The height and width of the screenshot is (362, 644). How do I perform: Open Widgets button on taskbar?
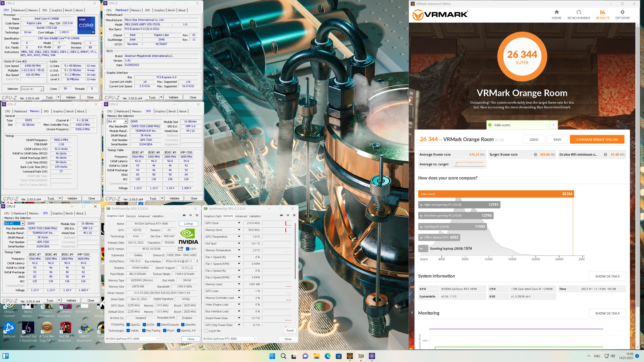pos(5,356)
